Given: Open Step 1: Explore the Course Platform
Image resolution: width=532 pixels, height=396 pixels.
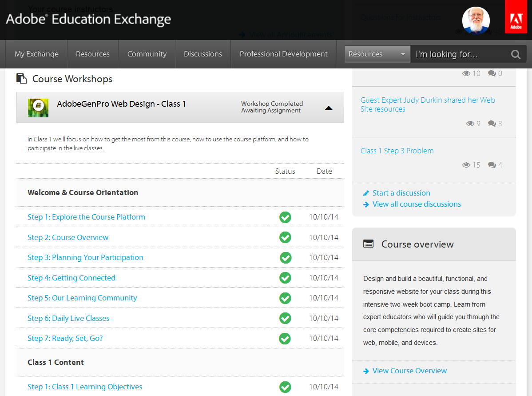Looking at the screenshot, I should [86, 217].
